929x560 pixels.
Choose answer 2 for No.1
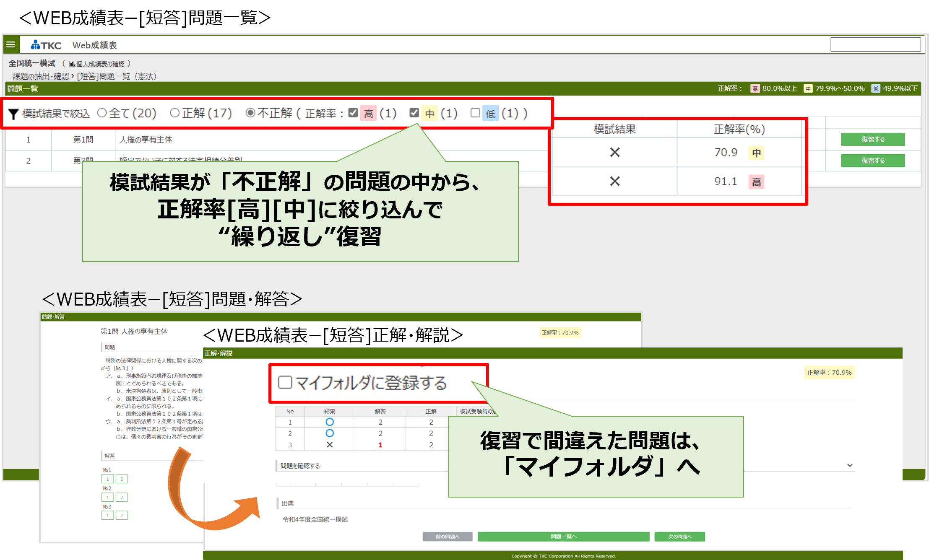(122, 479)
